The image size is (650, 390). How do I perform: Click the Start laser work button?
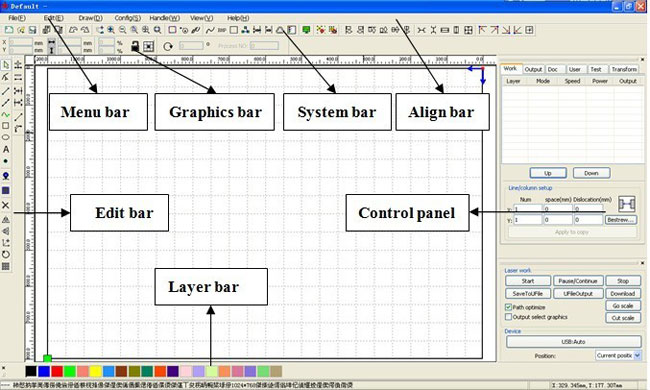(528, 281)
